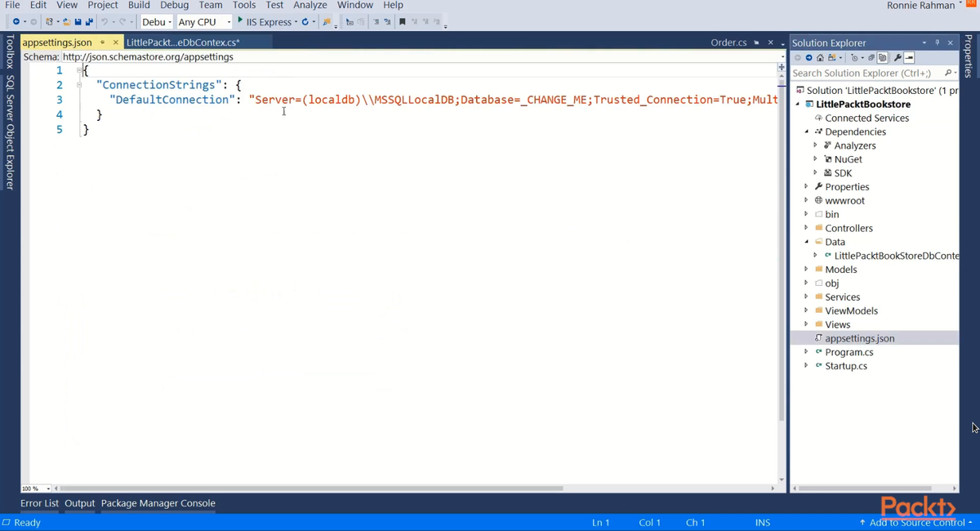Click the Find in Files toolbar icon

pos(327,21)
